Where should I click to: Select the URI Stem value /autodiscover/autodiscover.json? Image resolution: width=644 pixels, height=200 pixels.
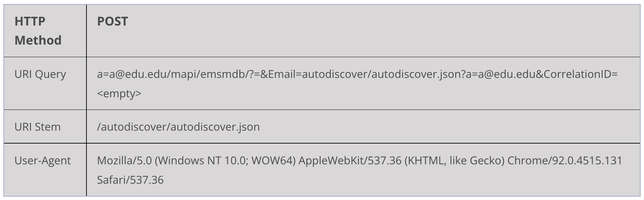pyautogui.click(x=178, y=127)
